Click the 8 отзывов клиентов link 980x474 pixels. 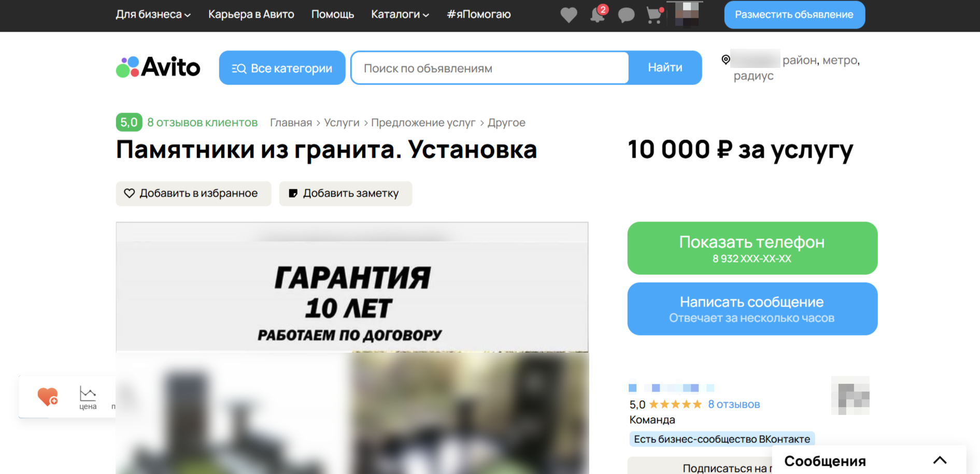[202, 122]
